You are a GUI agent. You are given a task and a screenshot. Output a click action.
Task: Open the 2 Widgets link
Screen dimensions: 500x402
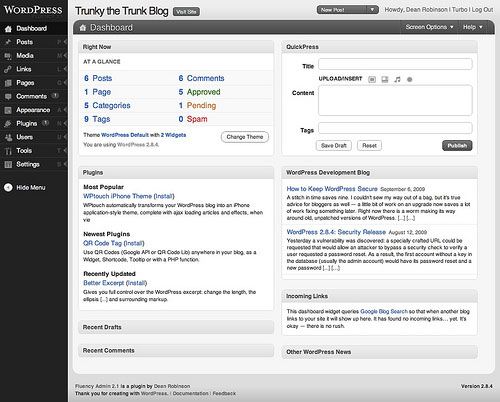[173, 135]
